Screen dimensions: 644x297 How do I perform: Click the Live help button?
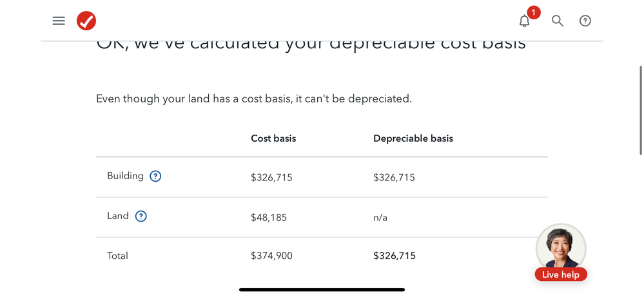(561, 274)
